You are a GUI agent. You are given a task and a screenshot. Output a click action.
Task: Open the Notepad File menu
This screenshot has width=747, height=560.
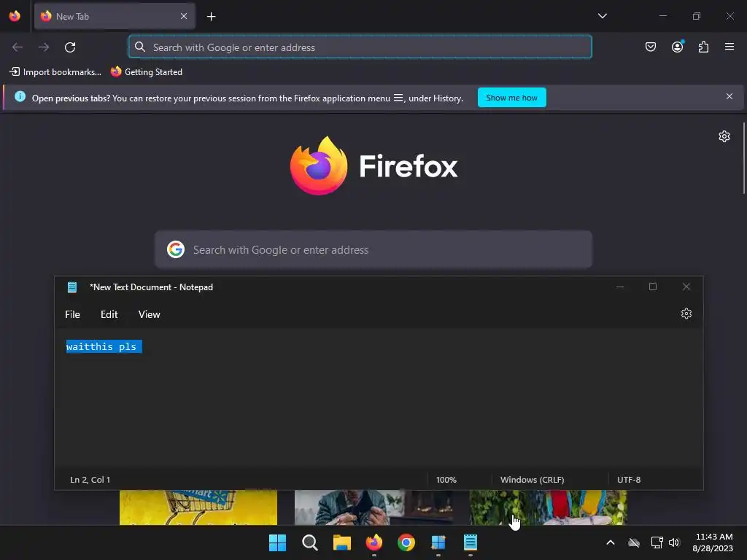pos(72,315)
